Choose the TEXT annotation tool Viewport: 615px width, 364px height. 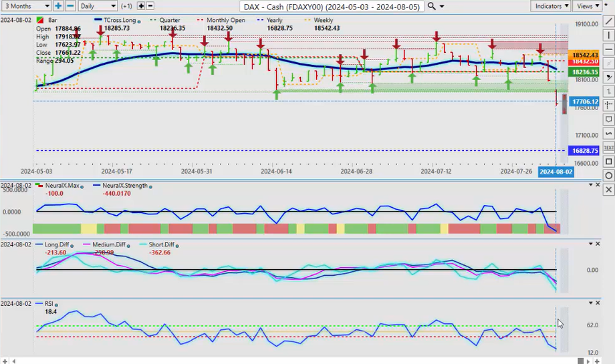coord(608,147)
